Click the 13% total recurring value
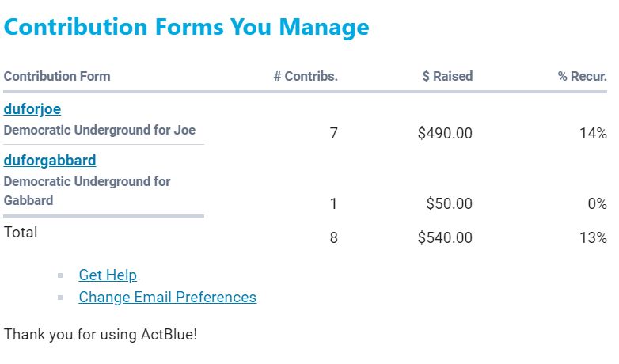619x364 pixels. tap(593, 237)
